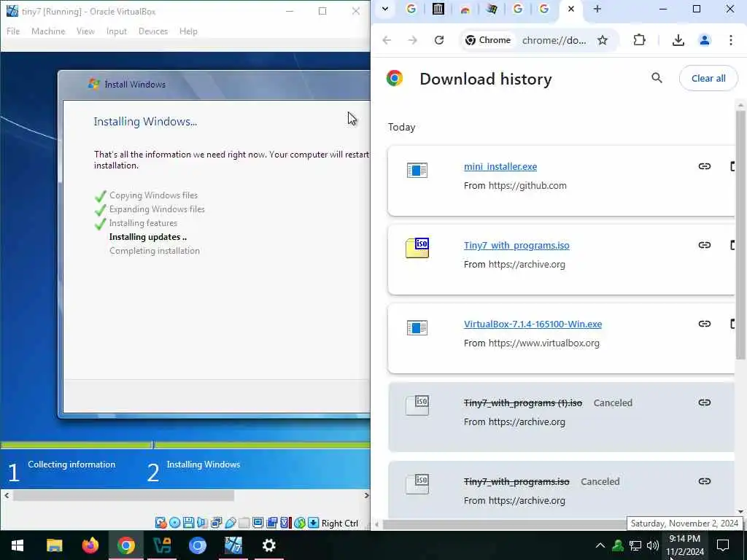This screenshot has height=560, width=747.
Task: Click the keyboard capture arrow icon near Right Ctrl
Action: (313, 523)
